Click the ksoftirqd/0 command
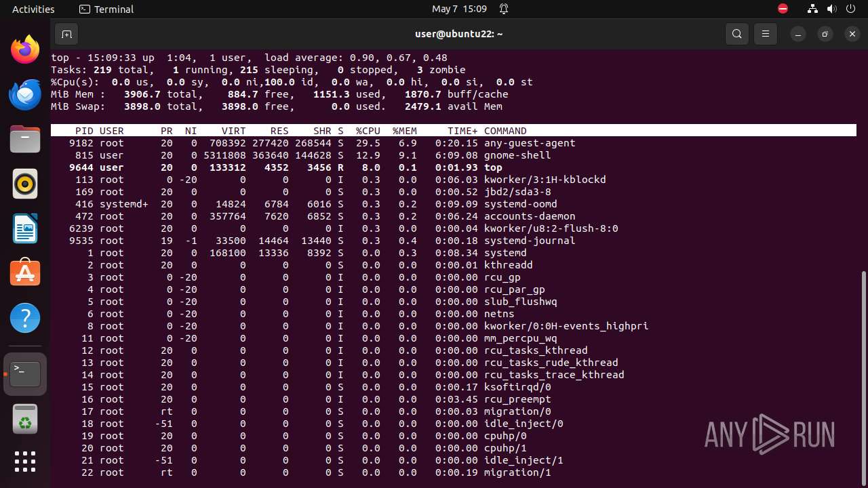 517,387
